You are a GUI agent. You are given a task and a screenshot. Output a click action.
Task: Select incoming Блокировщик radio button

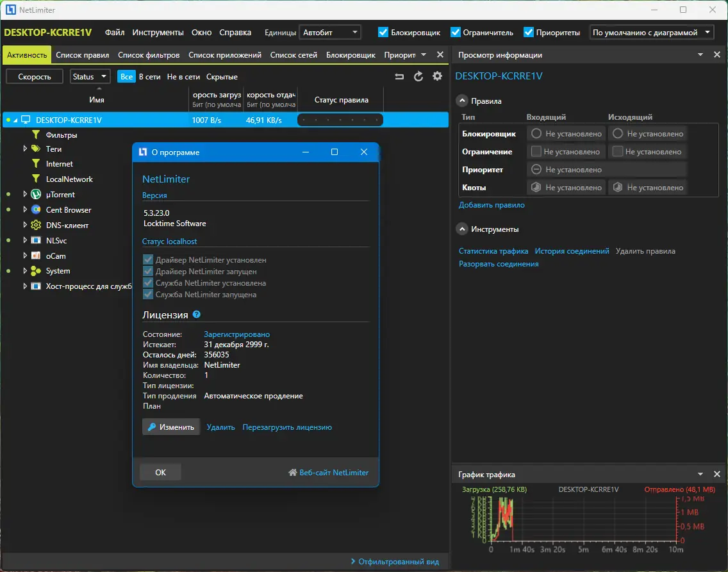536,134
